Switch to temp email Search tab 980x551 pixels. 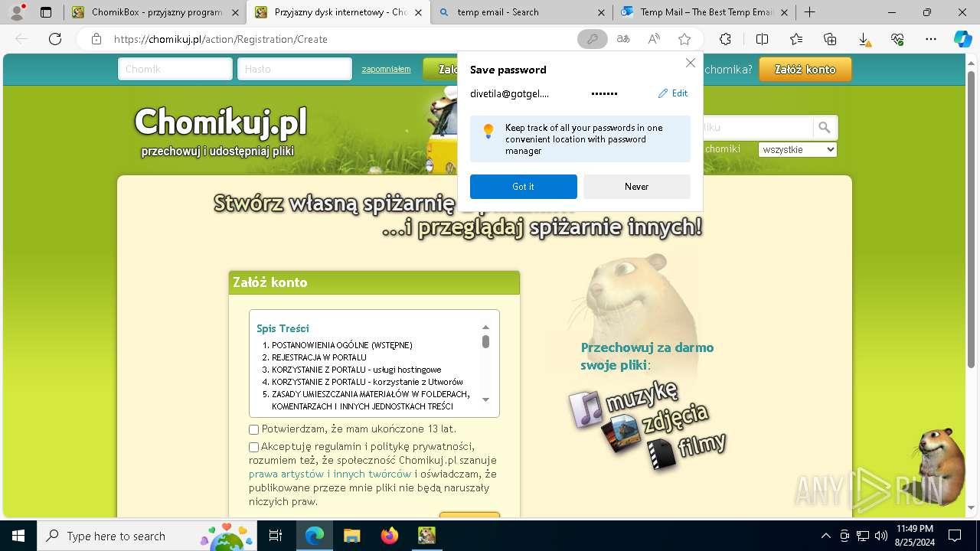point(522,12)
